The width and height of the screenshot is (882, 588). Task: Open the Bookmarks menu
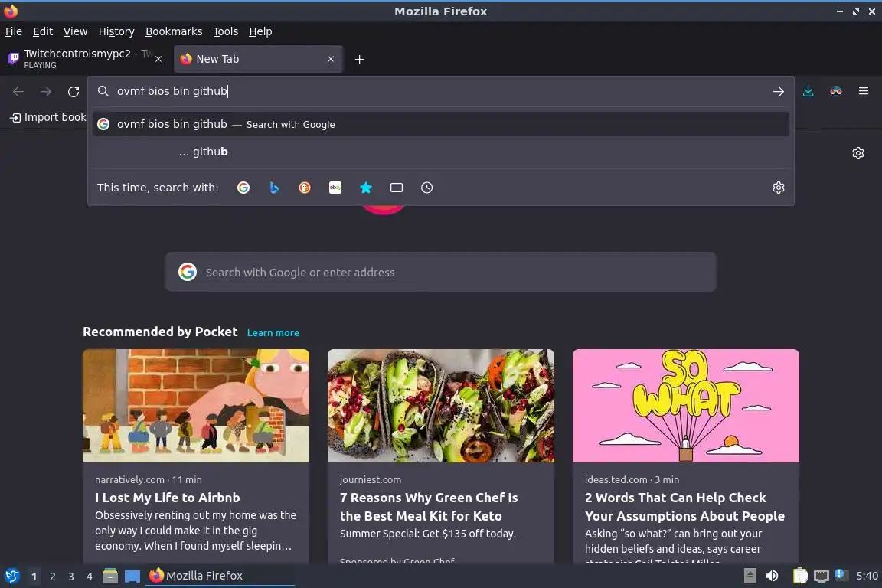(174, 31)
